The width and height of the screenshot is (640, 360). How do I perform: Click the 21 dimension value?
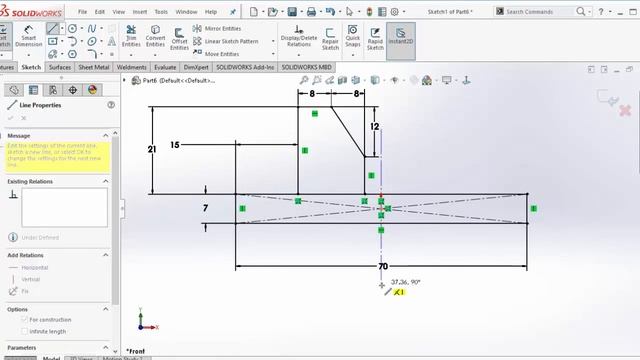coord(152,149)
